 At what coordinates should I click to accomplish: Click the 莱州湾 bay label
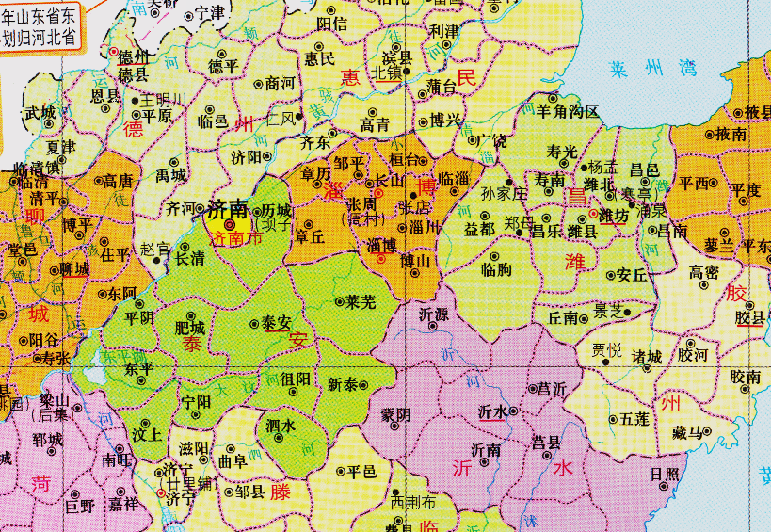653,69
